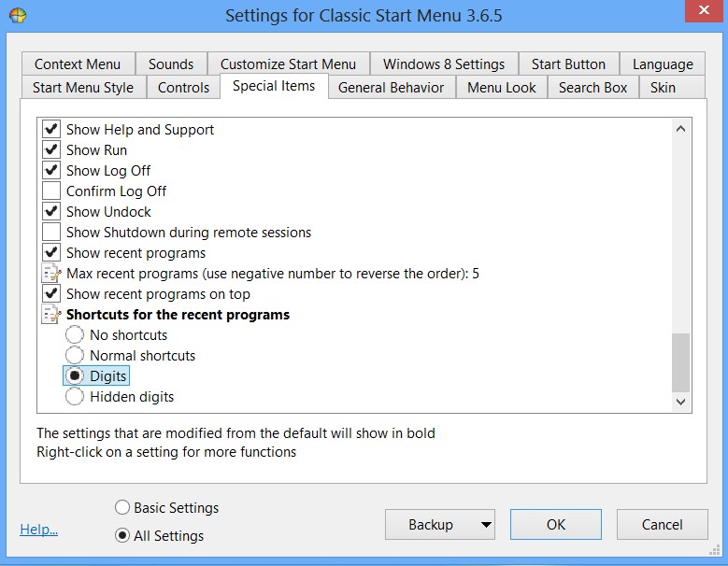Uncheck Show Help and Support
The image size is (728, 566).
tap(51, 129)
